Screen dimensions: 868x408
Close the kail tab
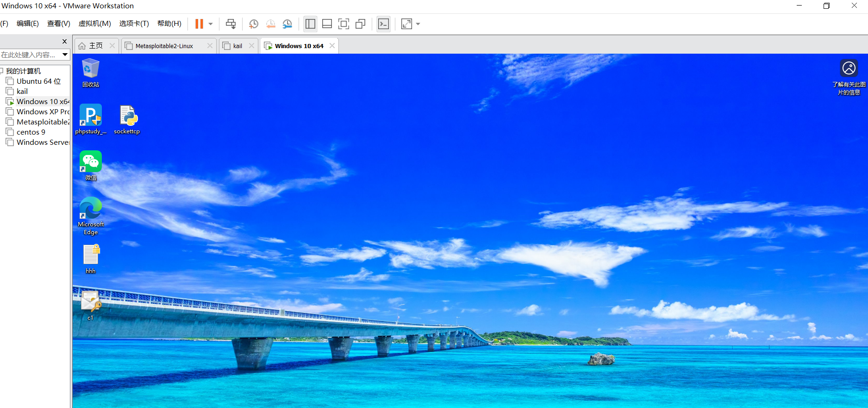pyautogui.click(x=251, y=46)
